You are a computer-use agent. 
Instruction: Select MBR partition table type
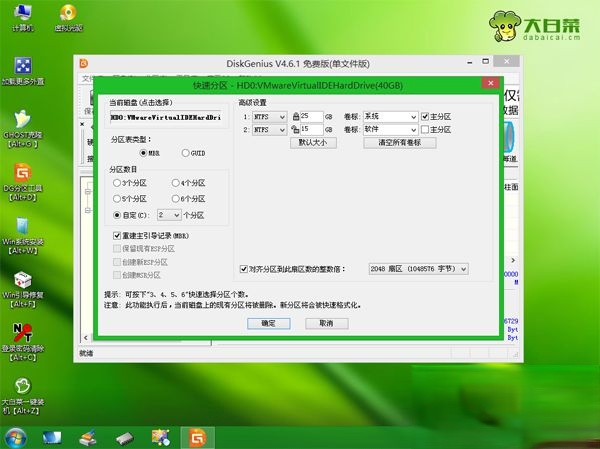[x=143, y=153]
